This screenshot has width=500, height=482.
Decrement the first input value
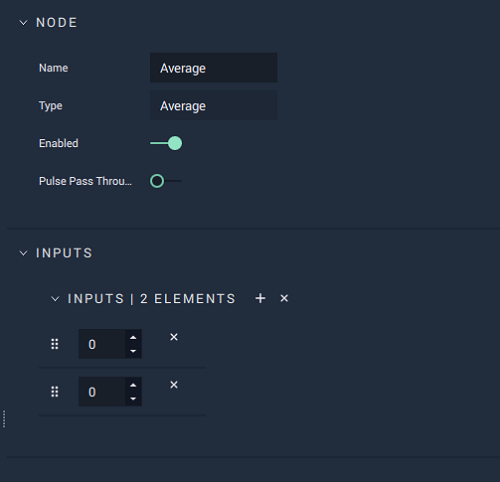point(133,351)
